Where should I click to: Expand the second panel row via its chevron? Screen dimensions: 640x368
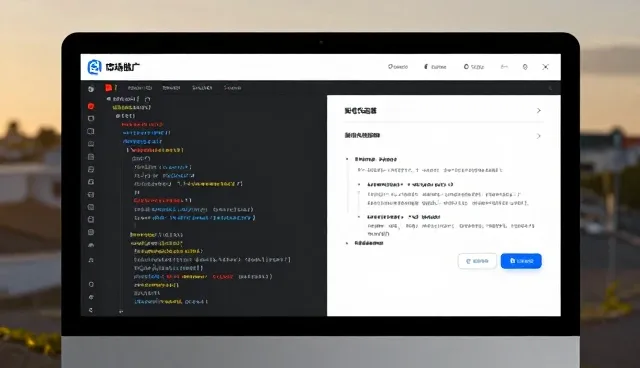539,136
